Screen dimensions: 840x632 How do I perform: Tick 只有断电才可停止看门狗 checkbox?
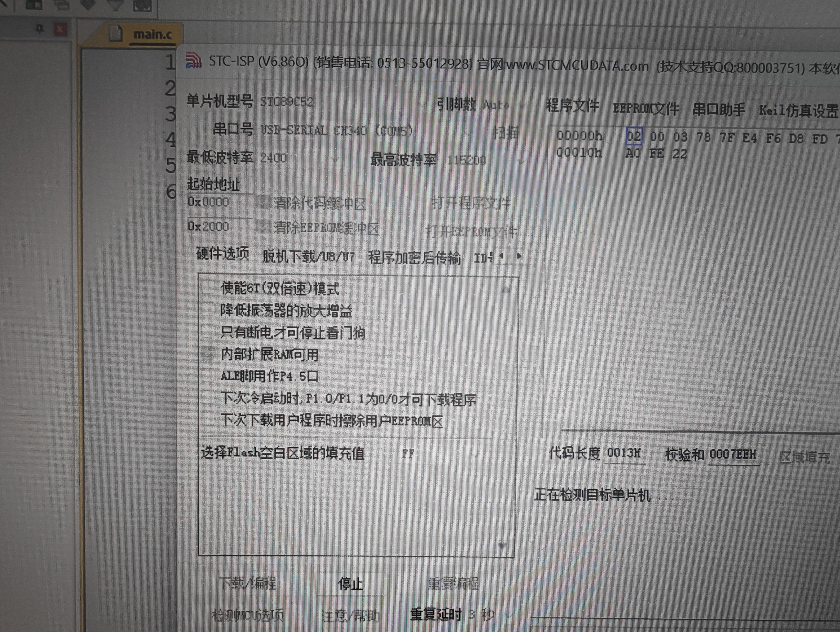point(208,331)
